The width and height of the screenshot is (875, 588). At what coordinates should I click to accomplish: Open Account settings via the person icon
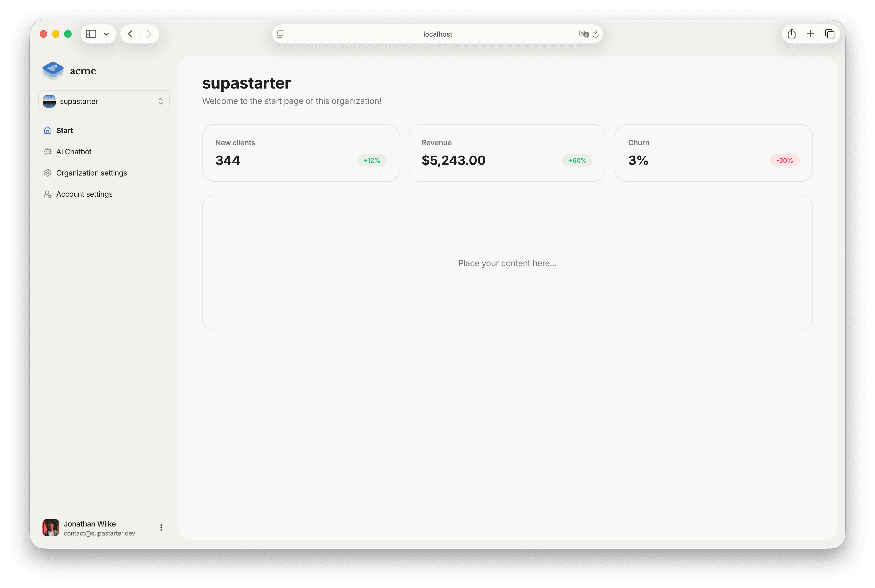point(48,194)
